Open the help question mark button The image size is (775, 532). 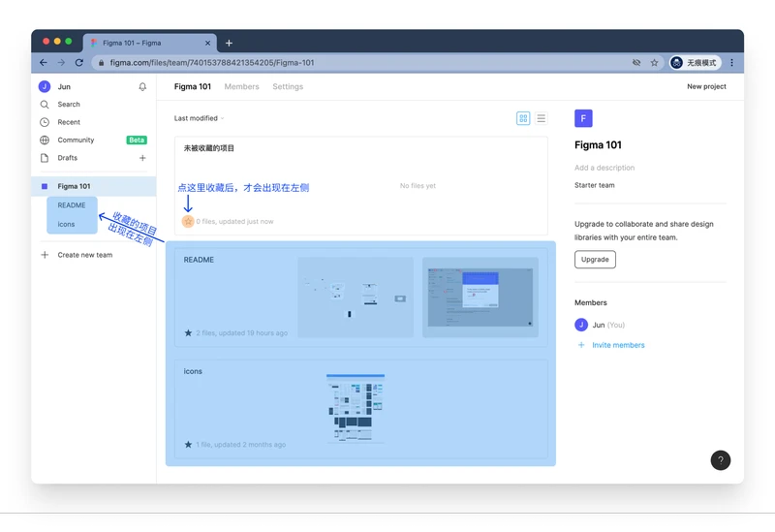point(721,460)
